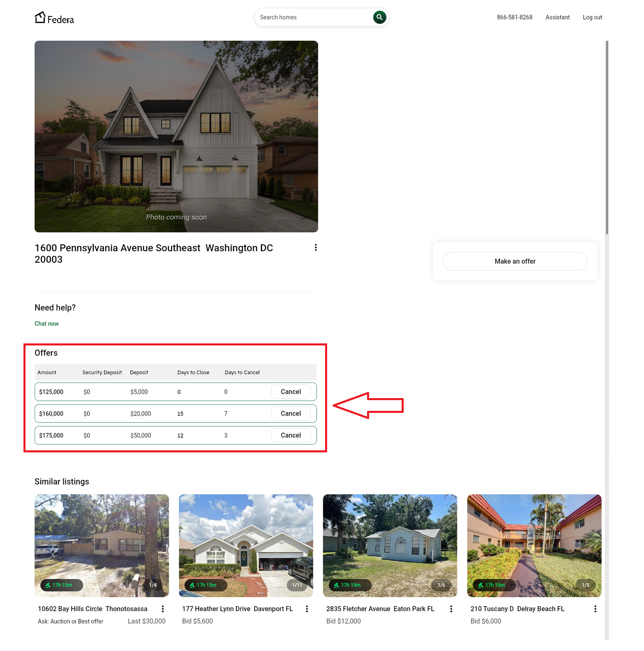This screenshot has height=651, width=644.
Task: Open the 10602 Bay Hills Circle listing photo
Action: [x=102, y=546]
